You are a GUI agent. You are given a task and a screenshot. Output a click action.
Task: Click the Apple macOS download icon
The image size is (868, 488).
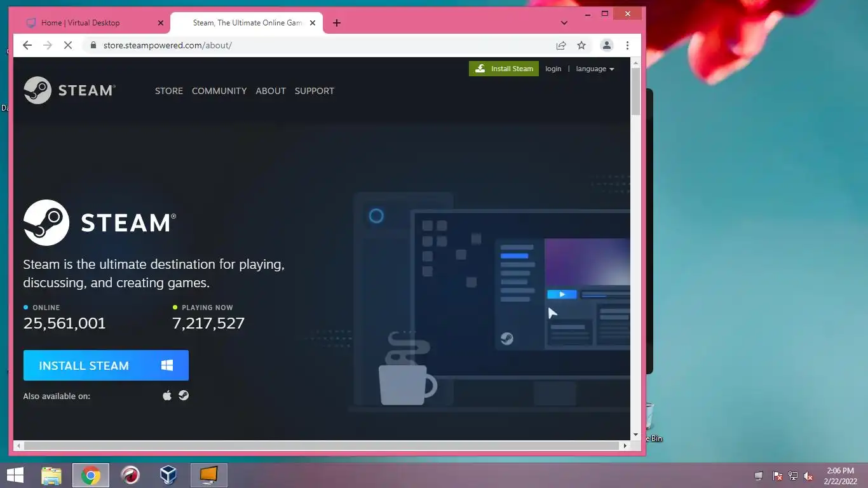[x=167, y=395]
